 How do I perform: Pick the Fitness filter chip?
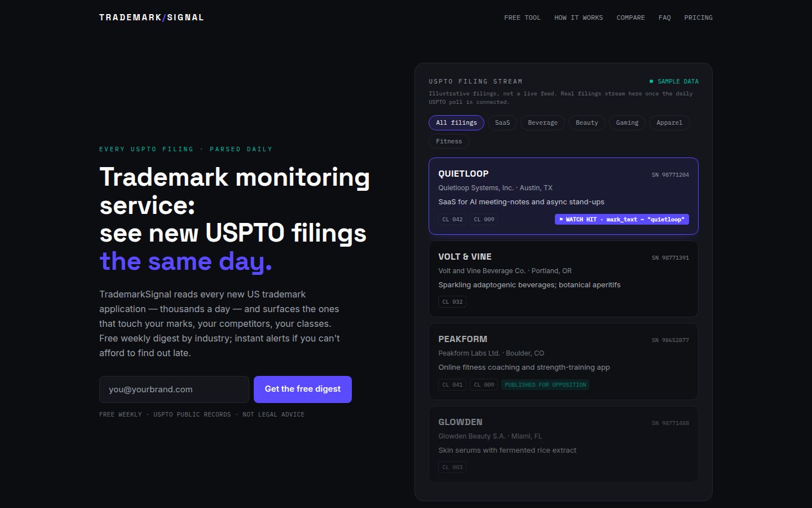pyautogui.click(x=449, y=141)
